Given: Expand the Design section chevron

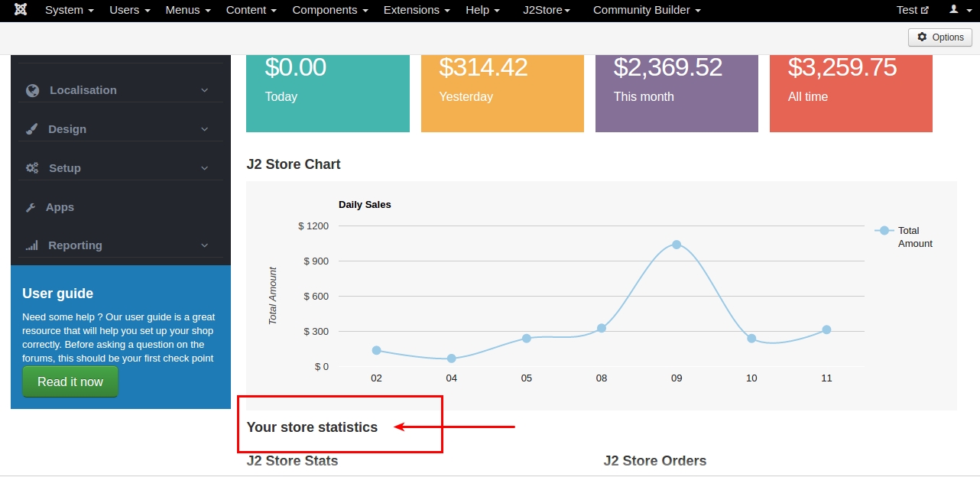Looking at the screenshot, I should 204,129.
